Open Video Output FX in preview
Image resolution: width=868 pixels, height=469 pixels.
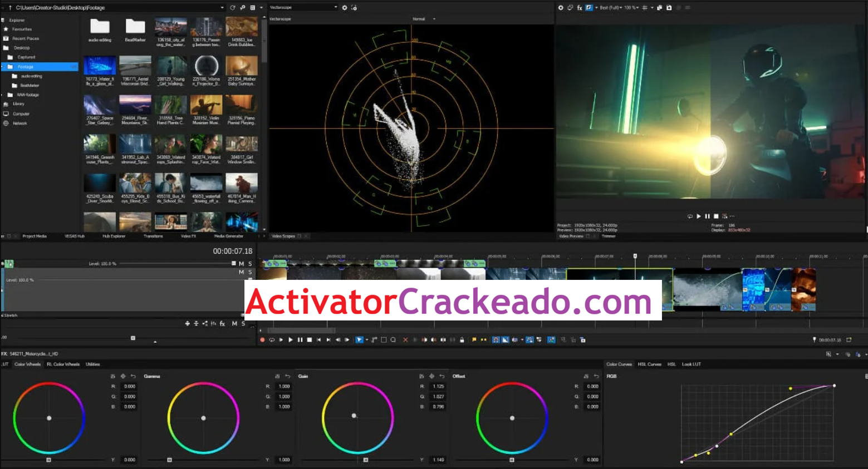(580, 8)
